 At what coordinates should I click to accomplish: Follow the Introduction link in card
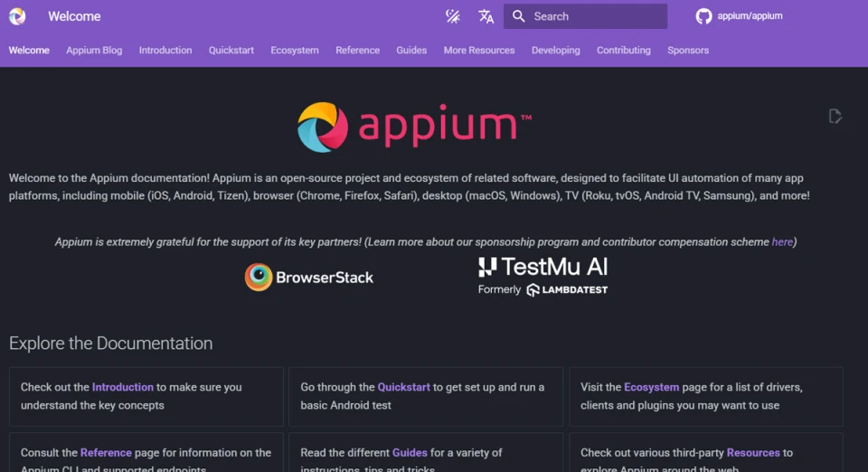tap(122, 387)
